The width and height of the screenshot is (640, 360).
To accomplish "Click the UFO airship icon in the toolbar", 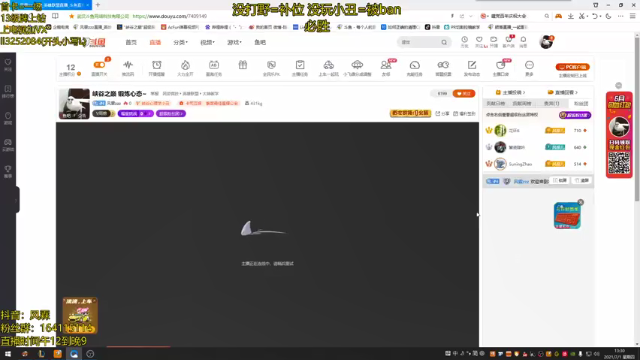I will pyautogui.click(x=357, y=65).
